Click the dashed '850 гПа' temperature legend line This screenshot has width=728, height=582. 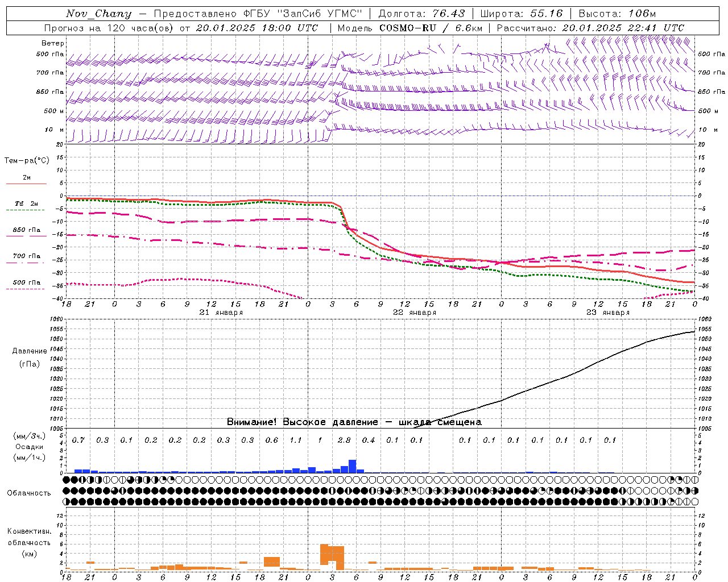tap(26, 236)
